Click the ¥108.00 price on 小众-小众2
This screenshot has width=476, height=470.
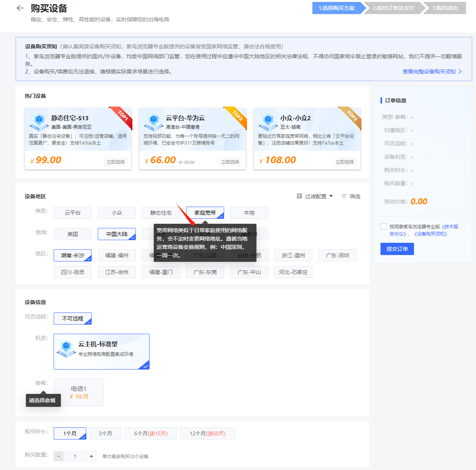click(278, 160)
